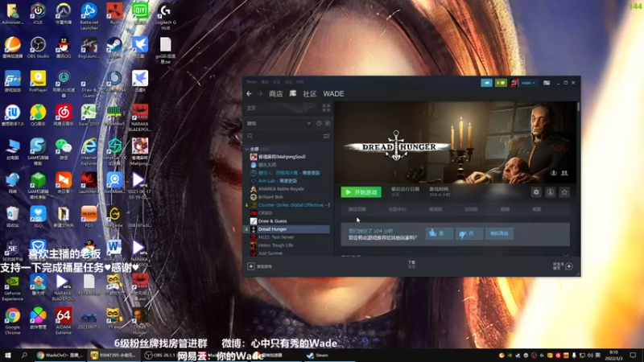The image size is (644, 362).
Task: Open PotPlayer desktop icon
Action: 38,81
